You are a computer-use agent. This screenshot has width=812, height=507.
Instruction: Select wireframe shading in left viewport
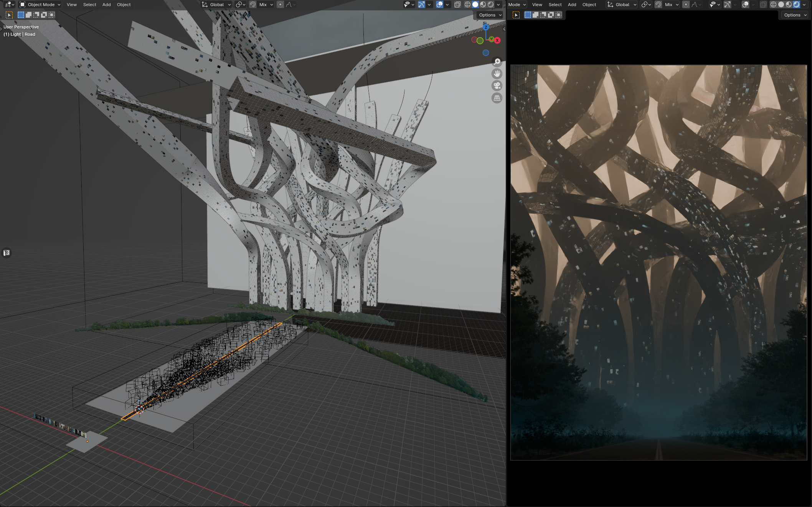(467, 5)
